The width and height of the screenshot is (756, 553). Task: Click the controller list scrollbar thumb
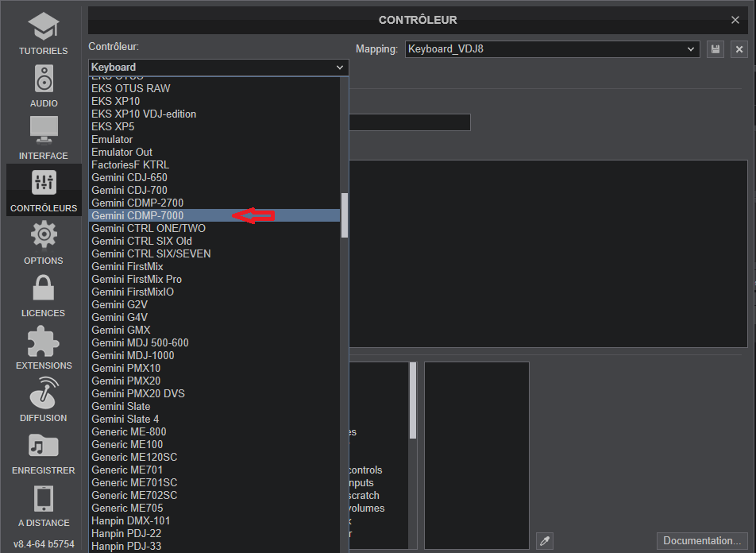pos(345,215)
